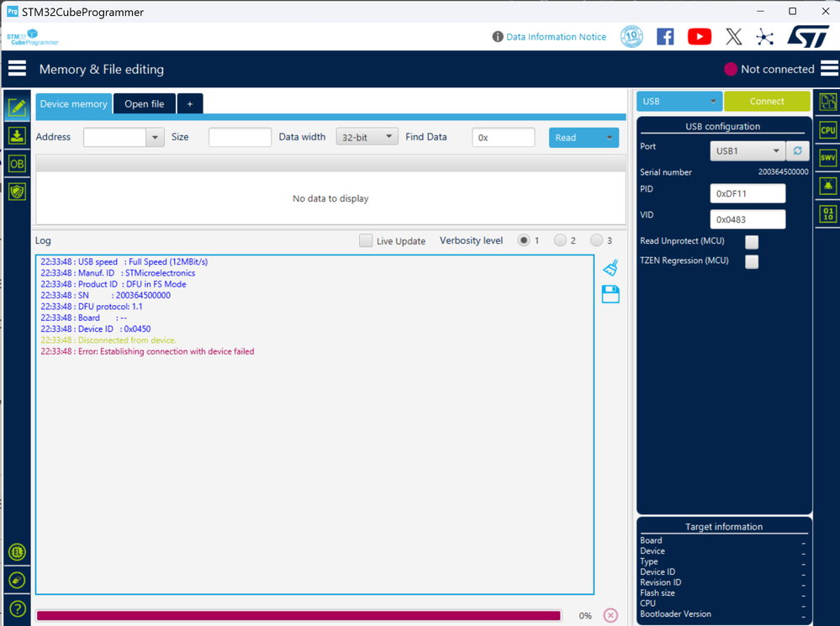Click the error log line about connection failed
The height and width of the screenshot is (626, 840).
(x=147, y=351)
